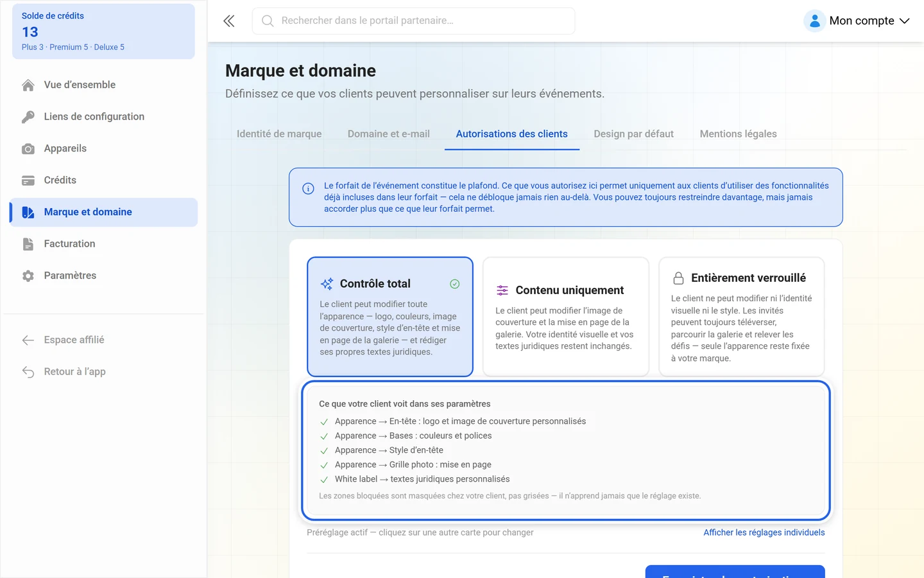Open the Mon compte dropdown chevron
Viewport: 924px width, 578px height.
[905, 21]
